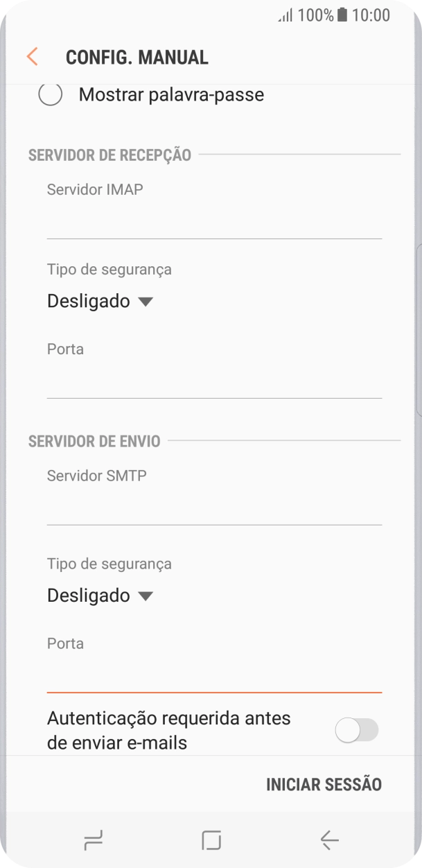Select the SERVIDOR DE ENVIO section header
Viewport: 422px width, 868px height.
(x=93, y=442)
